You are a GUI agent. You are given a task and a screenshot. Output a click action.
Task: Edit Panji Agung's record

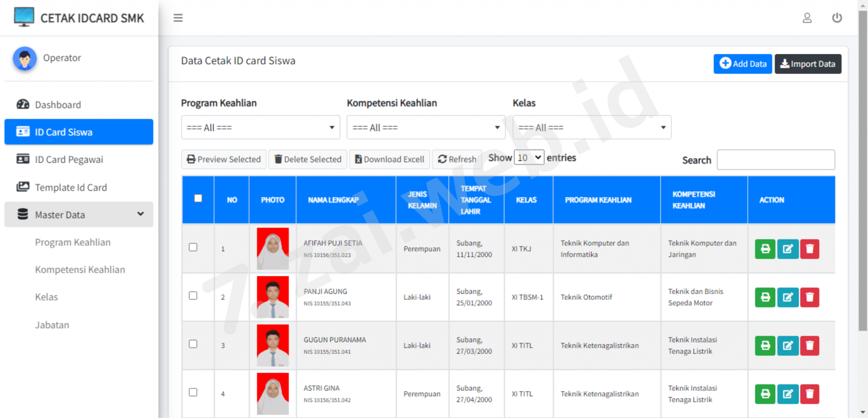click(x=787, y=297)
